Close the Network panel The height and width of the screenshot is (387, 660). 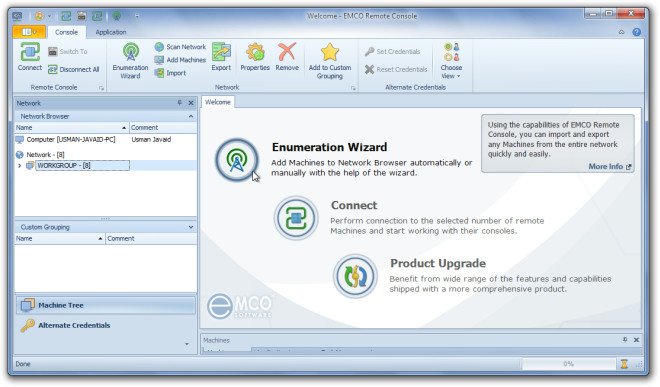coord(191,103)
